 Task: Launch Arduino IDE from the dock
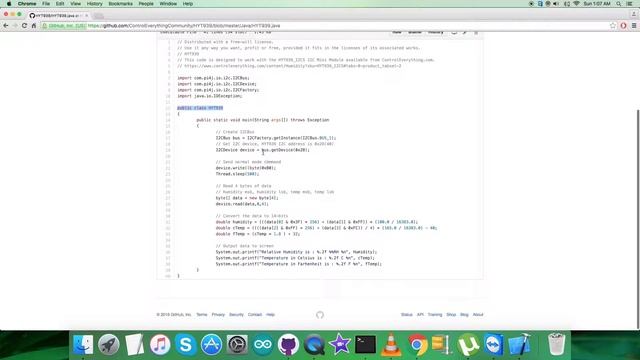tap(263, 344)
